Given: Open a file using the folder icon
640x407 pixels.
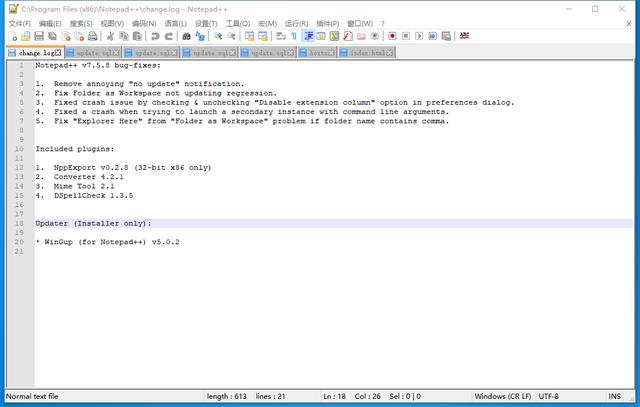Looking at the screenshot, I should (x=26, y=36).
